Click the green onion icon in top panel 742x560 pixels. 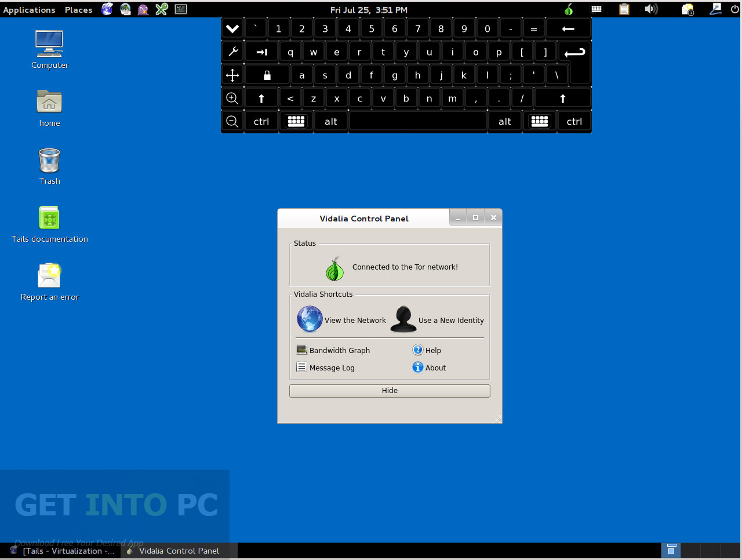(x=569, y=9)
